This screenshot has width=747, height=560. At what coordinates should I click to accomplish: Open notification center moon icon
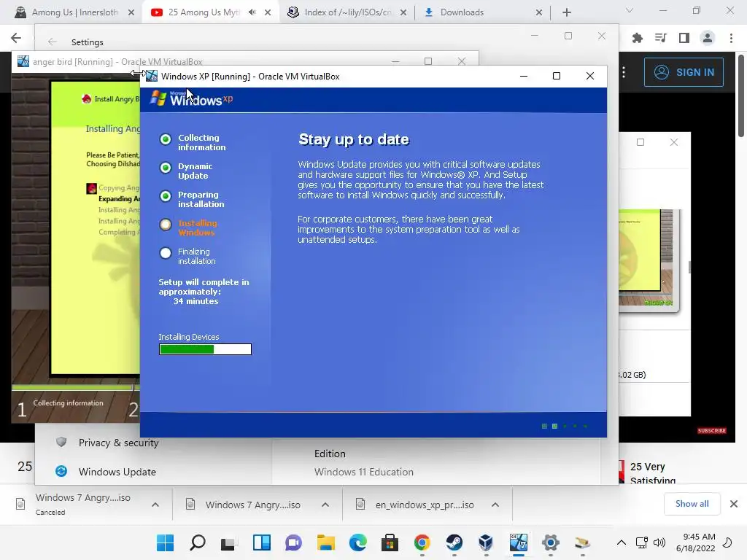(728, 542)
